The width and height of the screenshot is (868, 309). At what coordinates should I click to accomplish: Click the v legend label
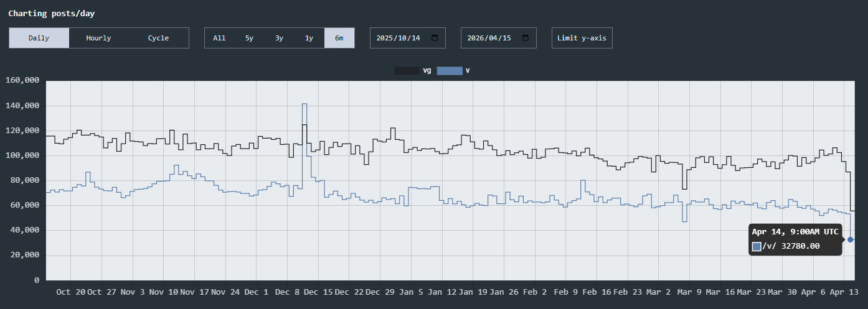pos(468,71)
